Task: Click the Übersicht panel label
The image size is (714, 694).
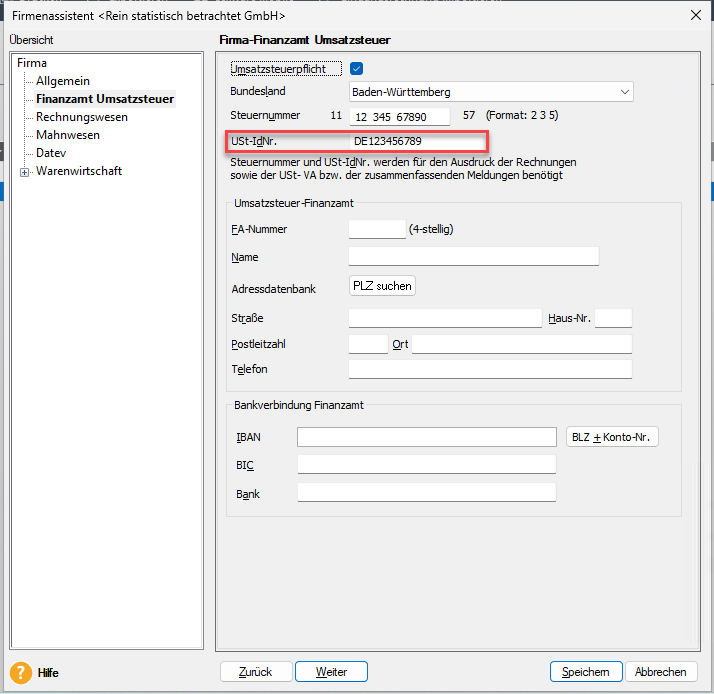Action: pyautogui.click(x=31, y=40)
